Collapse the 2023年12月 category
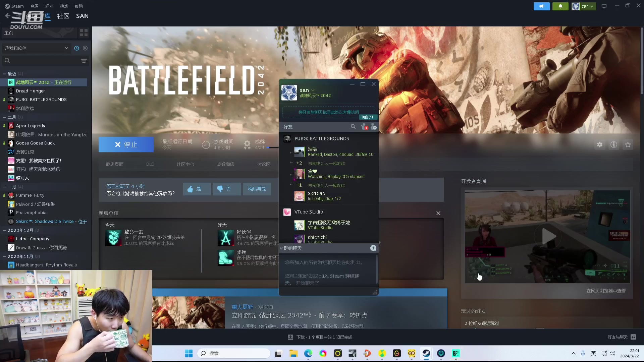The height and width of the screenshot is (362, 644). click(4, 230)
